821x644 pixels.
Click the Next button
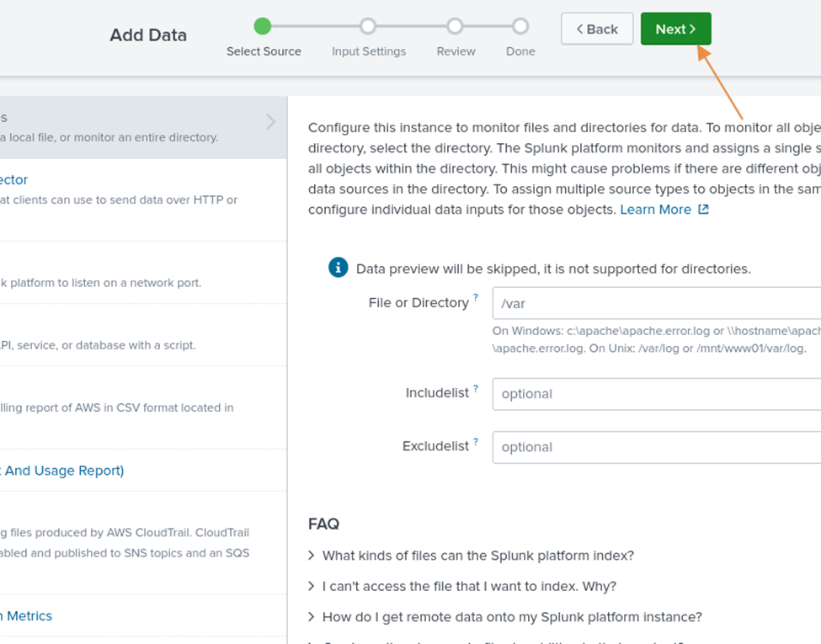pyautogui.click(x=675, y=28)
